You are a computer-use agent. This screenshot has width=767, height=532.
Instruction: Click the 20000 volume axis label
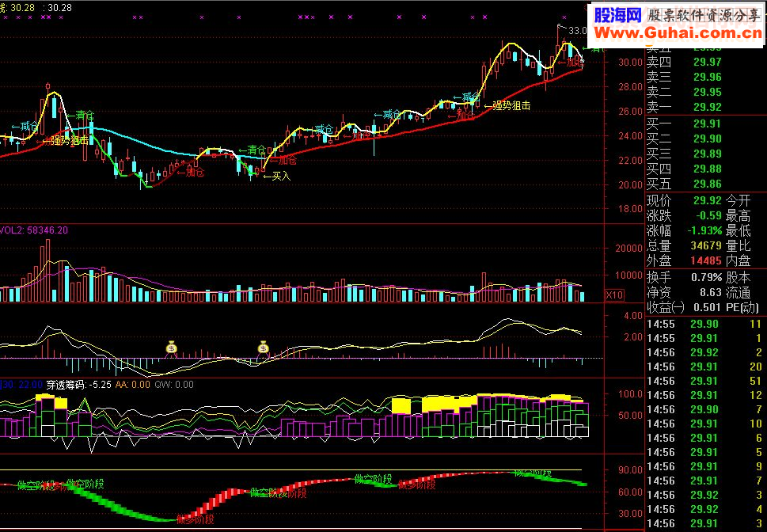tap(628, 248)
